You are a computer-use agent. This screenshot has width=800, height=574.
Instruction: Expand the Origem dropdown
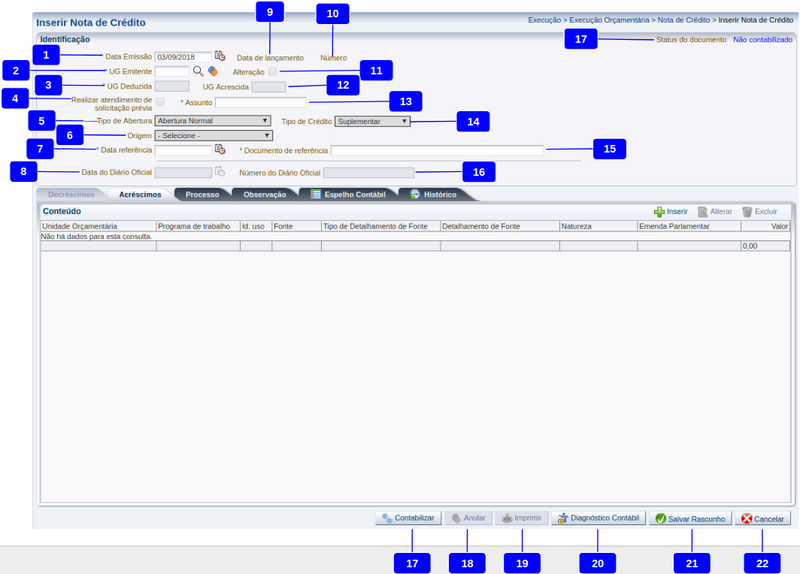point(214,135)
